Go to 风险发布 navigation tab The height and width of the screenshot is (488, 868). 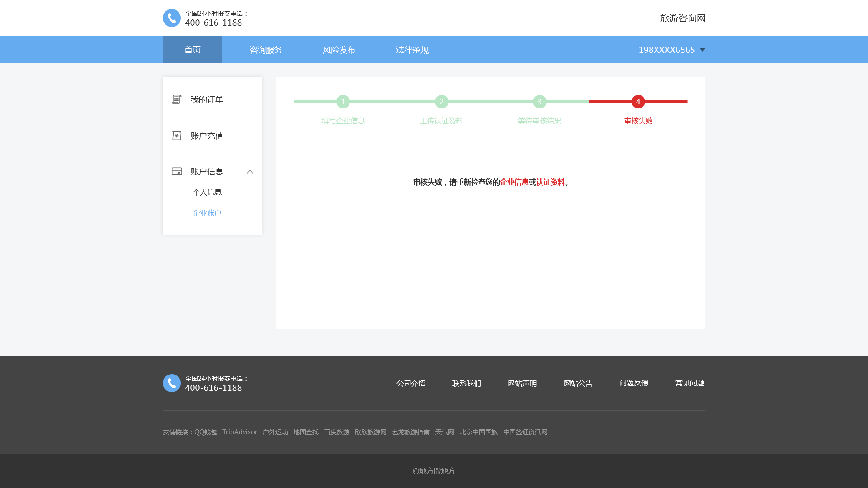[x=339, y=50]
